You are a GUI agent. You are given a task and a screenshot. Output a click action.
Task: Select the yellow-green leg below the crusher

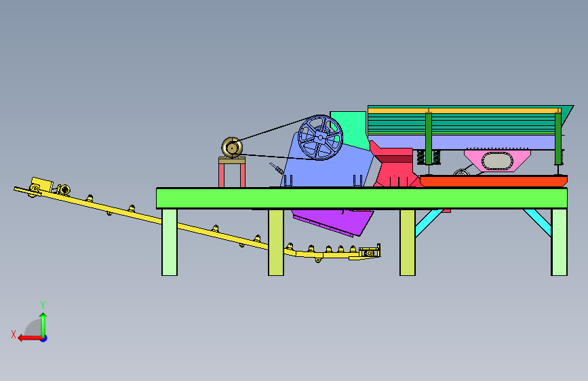tap(276, 243)
